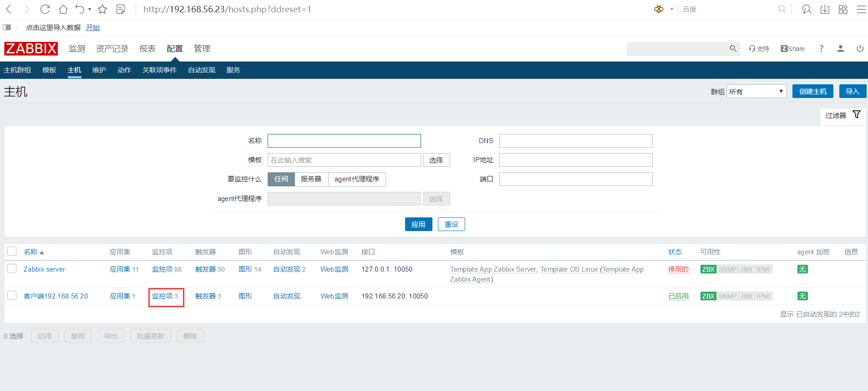Screen dimensions: 868x391
Task: Open the 资产记录 top menu
Action: 112,49
